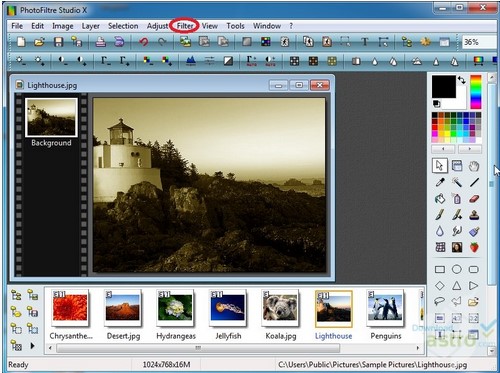This screenshot has width=500, height=373.
Task: Open the Edit menu
Action: tap(38, 26)
